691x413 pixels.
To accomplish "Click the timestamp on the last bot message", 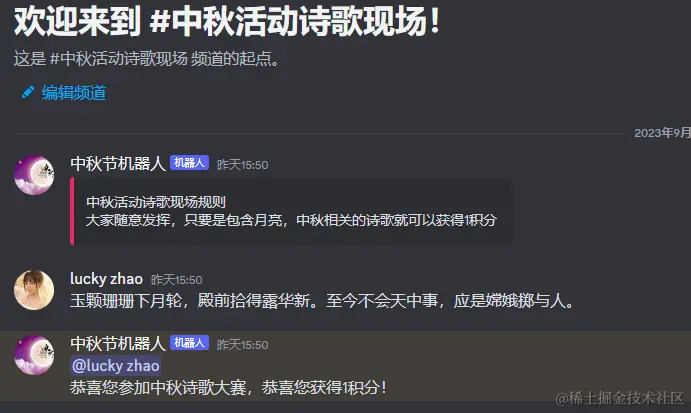I will coord(242,345).
